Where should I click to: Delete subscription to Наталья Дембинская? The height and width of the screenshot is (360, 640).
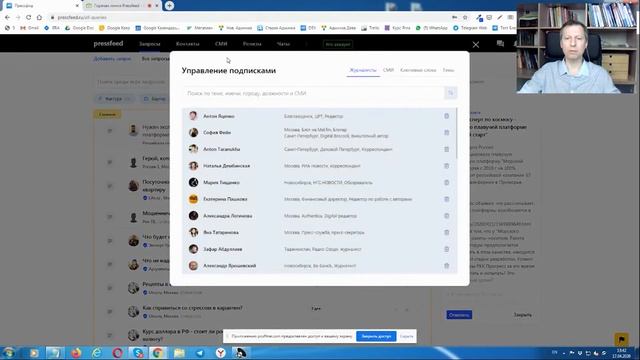click(x=447, y=166)
